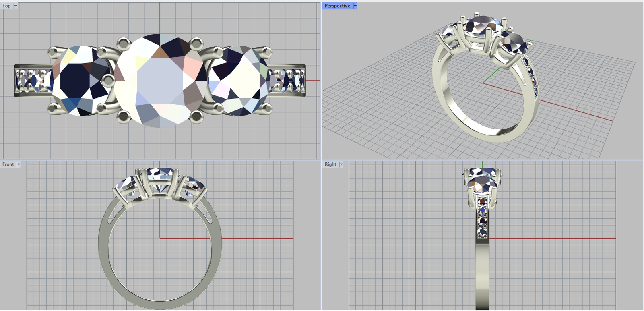Open the Top viewport dropdown arrow

(x=16, y=6)
